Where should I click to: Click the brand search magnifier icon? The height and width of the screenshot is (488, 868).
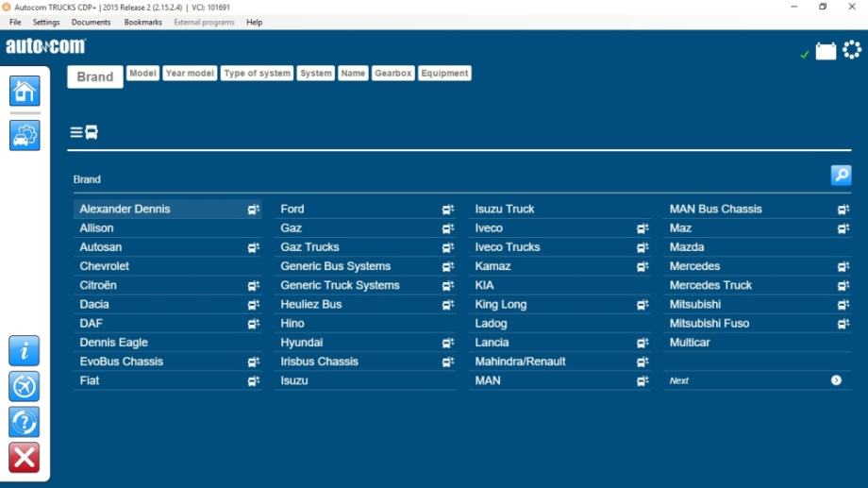[x=841, y=176]
